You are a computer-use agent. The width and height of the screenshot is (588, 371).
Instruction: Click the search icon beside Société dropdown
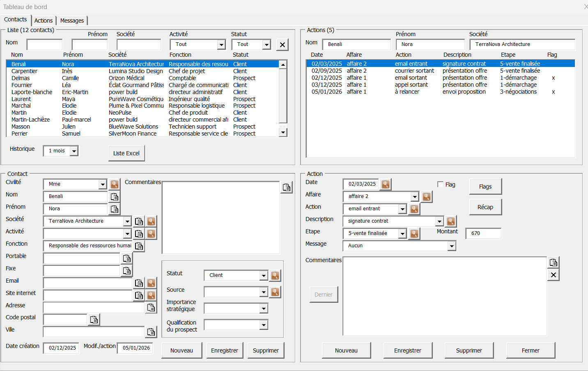(x=152, y=221)
